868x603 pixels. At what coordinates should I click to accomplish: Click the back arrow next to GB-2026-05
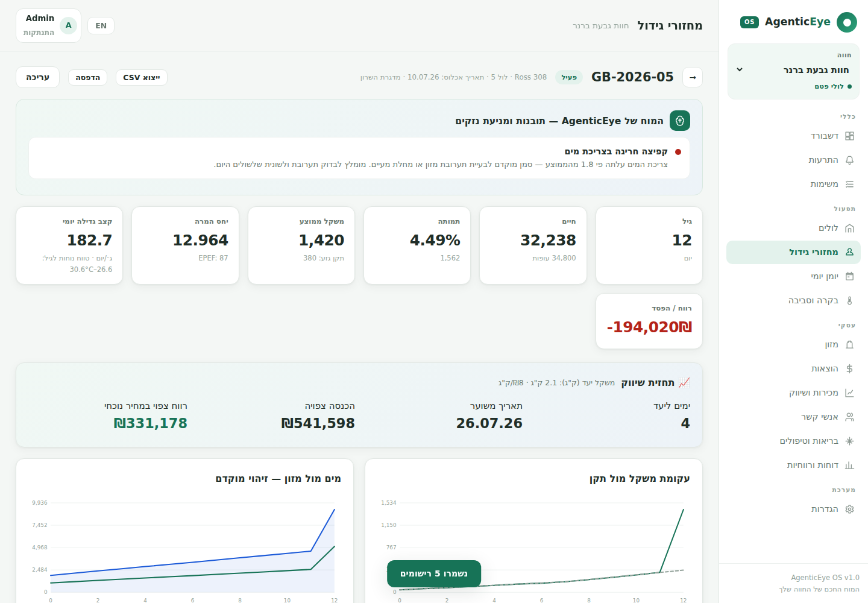[693, 77]
